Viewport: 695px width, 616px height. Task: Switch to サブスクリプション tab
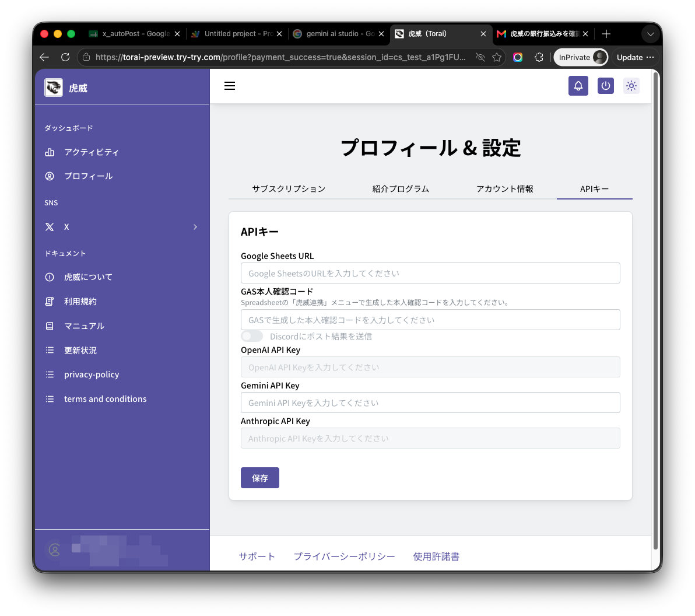[x=289, y=189]
